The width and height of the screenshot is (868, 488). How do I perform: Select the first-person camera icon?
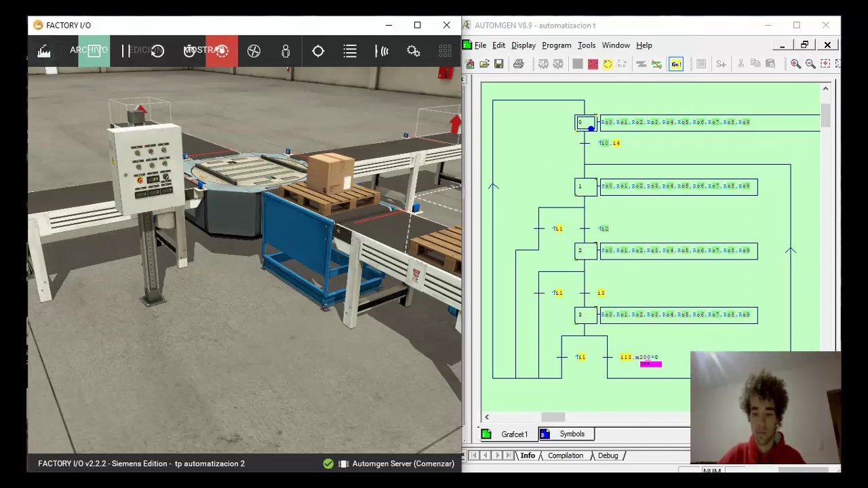point(285,51)
